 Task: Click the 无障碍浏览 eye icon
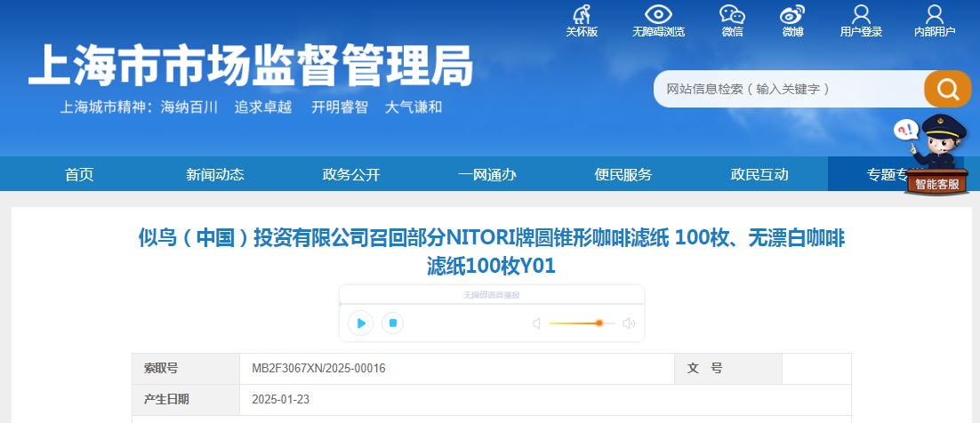[x=657, y=13]
